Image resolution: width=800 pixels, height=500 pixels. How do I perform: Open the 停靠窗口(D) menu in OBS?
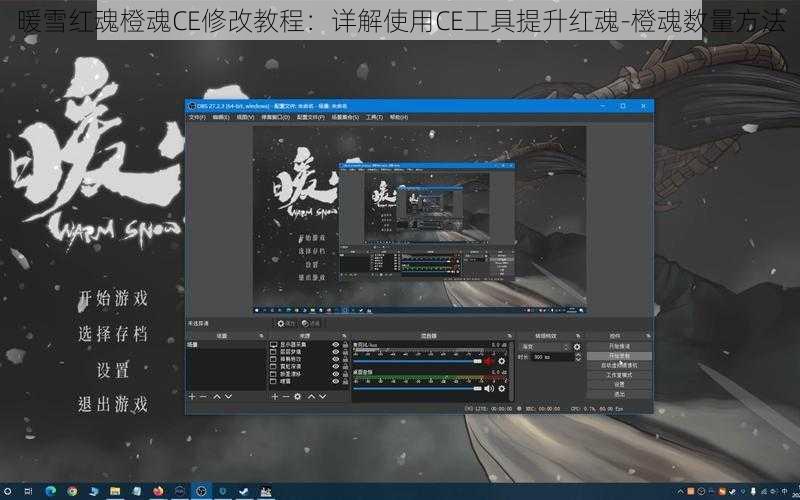(x=276, y=117)
